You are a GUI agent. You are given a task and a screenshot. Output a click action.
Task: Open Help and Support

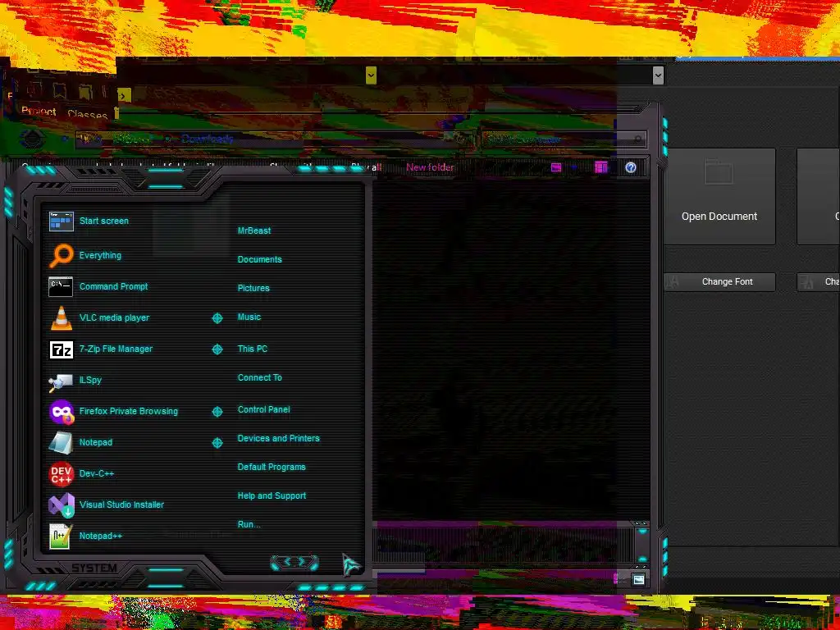pos(272,496)
